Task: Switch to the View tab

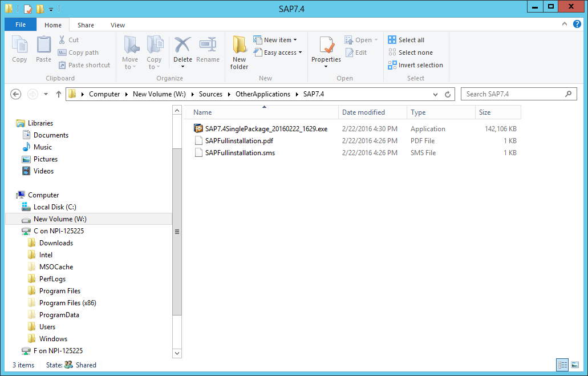Action: point(117,25)
